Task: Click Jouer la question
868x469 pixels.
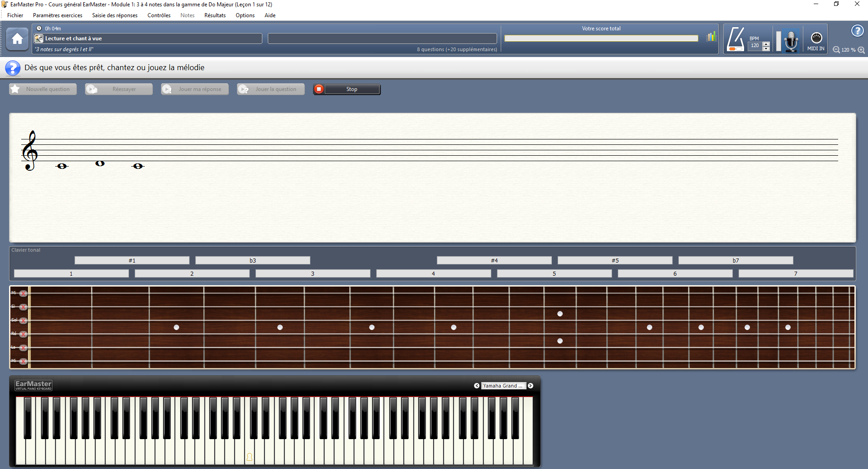Action: tap(271, 89)
